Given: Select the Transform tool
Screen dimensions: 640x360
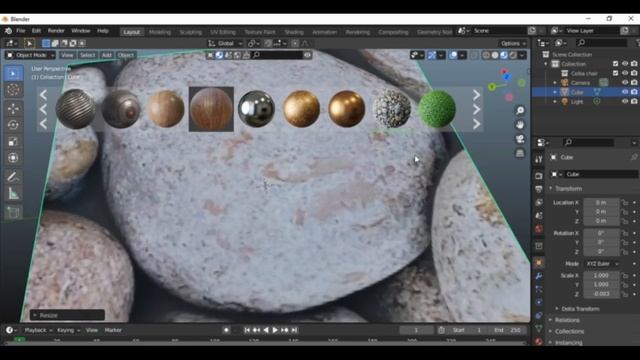Looking at the screenshot, I should point(13,158).
